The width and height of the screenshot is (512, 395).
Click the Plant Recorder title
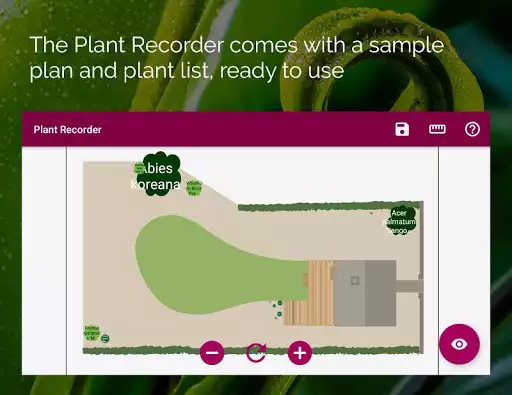pyautogui.click(x=67, y=130)
